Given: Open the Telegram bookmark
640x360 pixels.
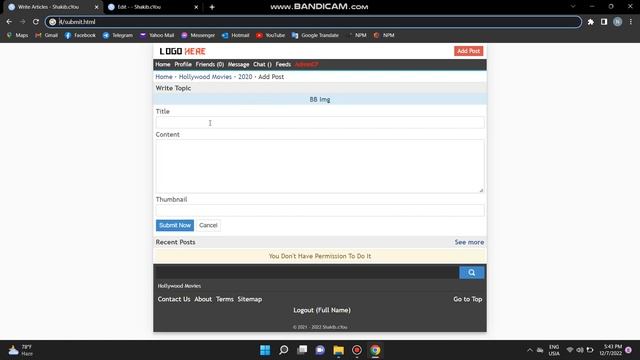Looking at the screenshot, I should point(118,36).
